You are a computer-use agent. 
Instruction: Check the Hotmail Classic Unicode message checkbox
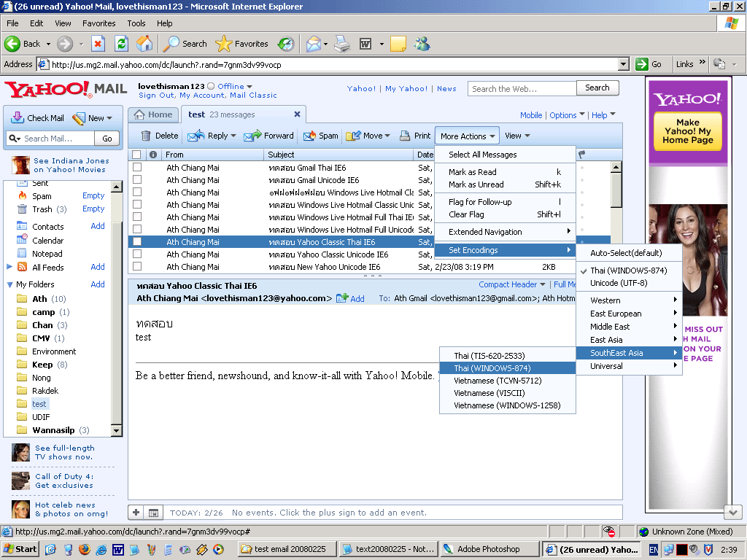[x=137, y=204]
